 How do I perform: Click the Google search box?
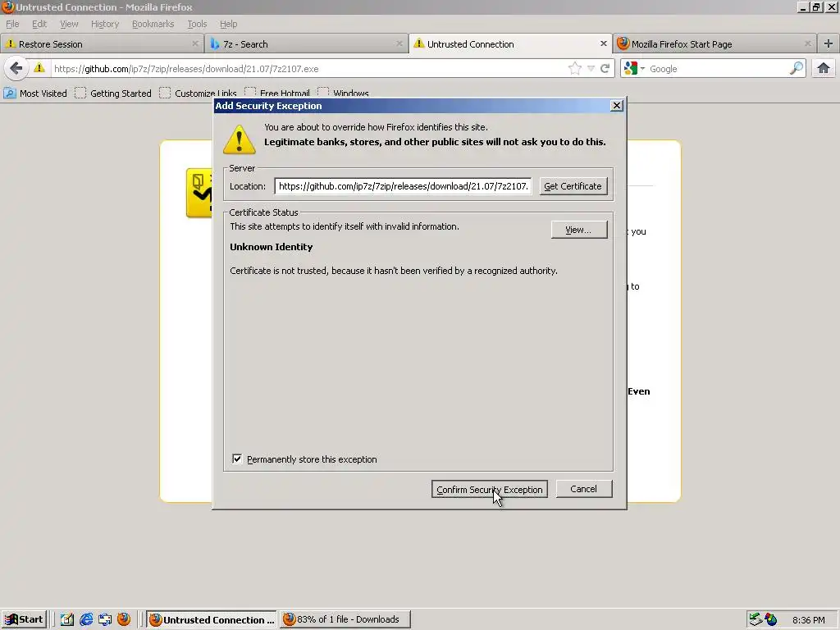coord(718,69)
